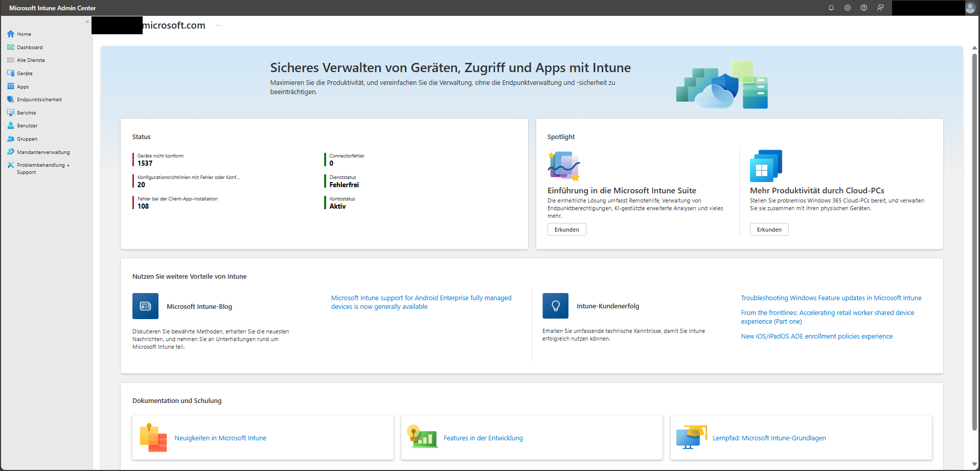Click the Neuigkeiten in Intune card icon
The height and width of the screenshot is (471, 980).
coord(153,438)
